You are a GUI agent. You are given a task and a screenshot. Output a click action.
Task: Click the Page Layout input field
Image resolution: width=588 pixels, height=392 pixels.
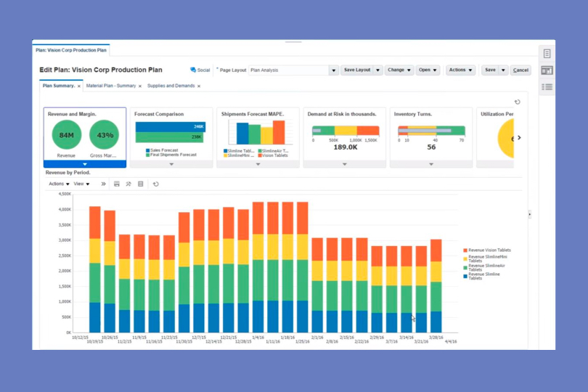[289, 70]
